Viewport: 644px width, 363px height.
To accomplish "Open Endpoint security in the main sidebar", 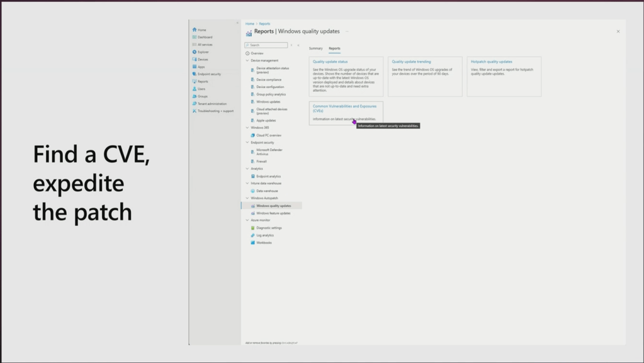I will 209,74.
